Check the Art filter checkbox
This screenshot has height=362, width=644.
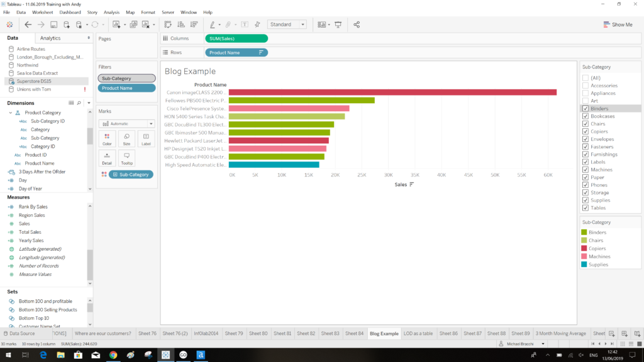point(586,101)
